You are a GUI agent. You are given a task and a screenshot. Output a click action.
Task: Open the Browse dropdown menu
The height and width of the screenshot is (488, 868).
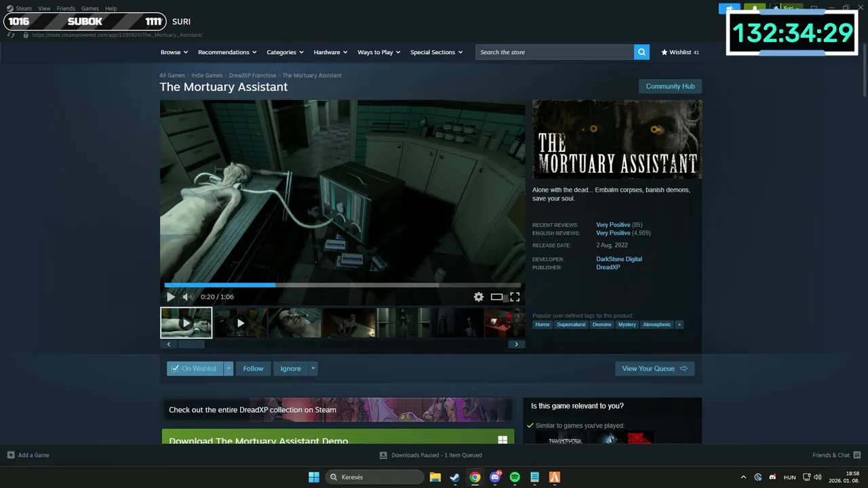point(174,52)
